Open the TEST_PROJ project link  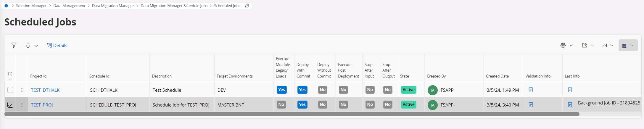tap(42, 105)
